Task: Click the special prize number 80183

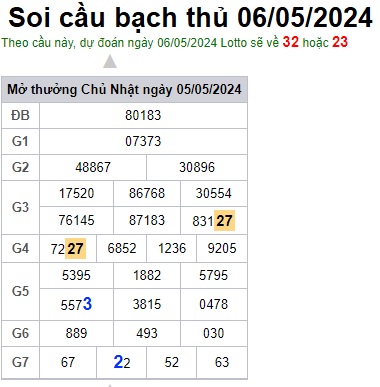Action: coord(143,115)
